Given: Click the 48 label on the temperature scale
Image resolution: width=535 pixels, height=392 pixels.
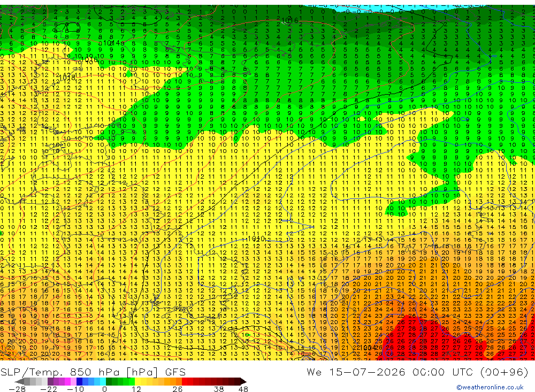Looking at the screenshot, I should (x=243, y=389).
